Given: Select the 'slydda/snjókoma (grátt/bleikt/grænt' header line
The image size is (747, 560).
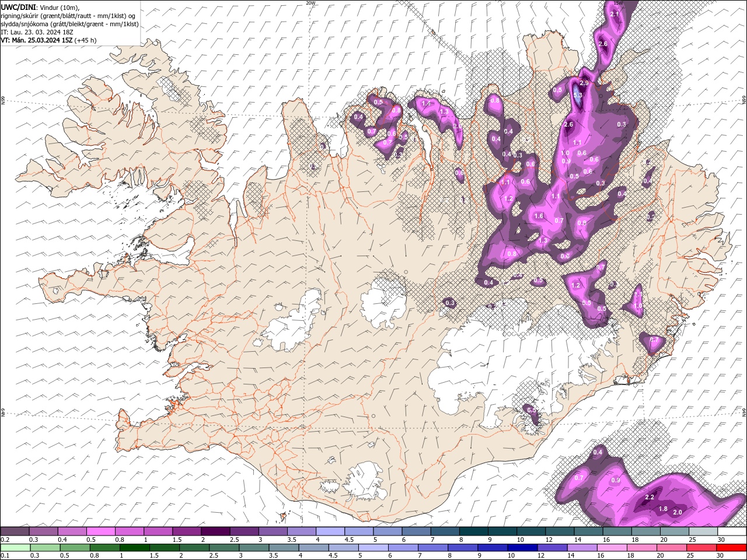Looking at the screenshot, I should [x=69, y=24].
